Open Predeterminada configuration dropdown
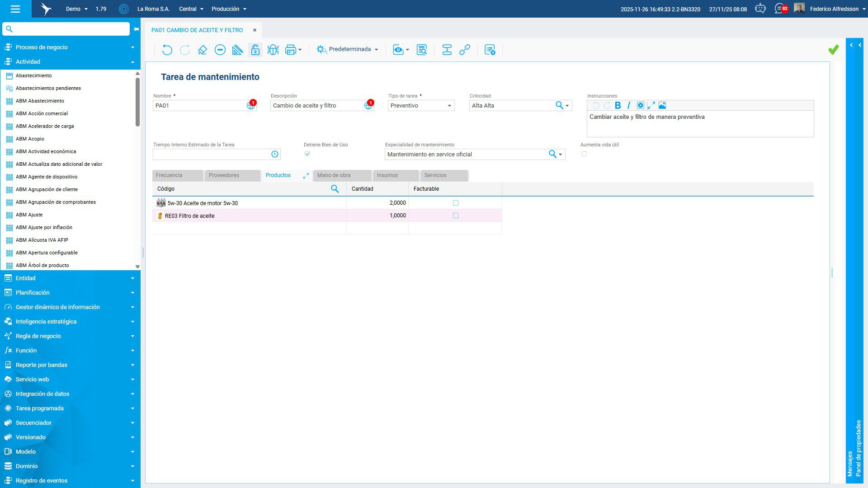The image size is (868, 488). (x=348, y=49)
